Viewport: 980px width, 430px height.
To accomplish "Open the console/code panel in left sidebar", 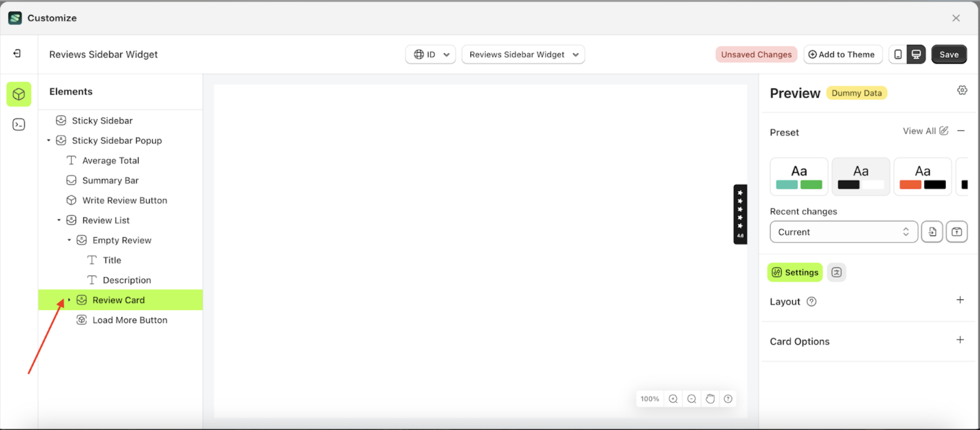I will pos(19,125).
